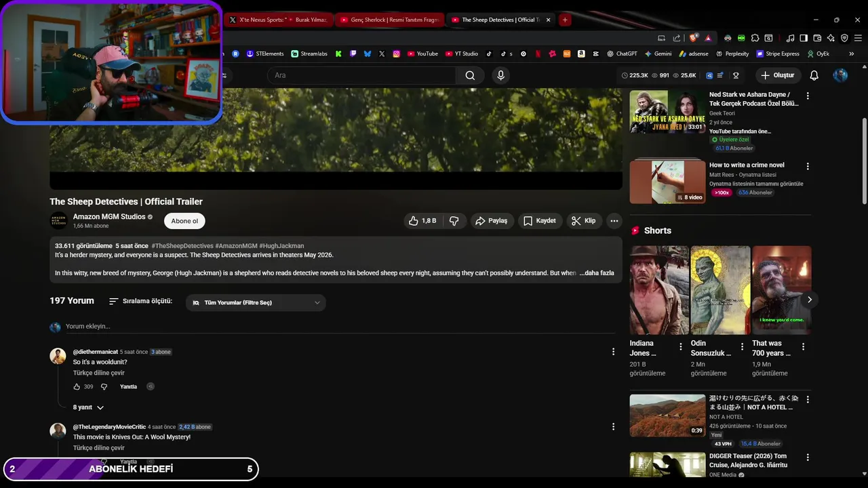Open the Stripe Express bookmark
Image resolution: width=868 pixels, height=488 pixels.
click(x=777, y=54)
